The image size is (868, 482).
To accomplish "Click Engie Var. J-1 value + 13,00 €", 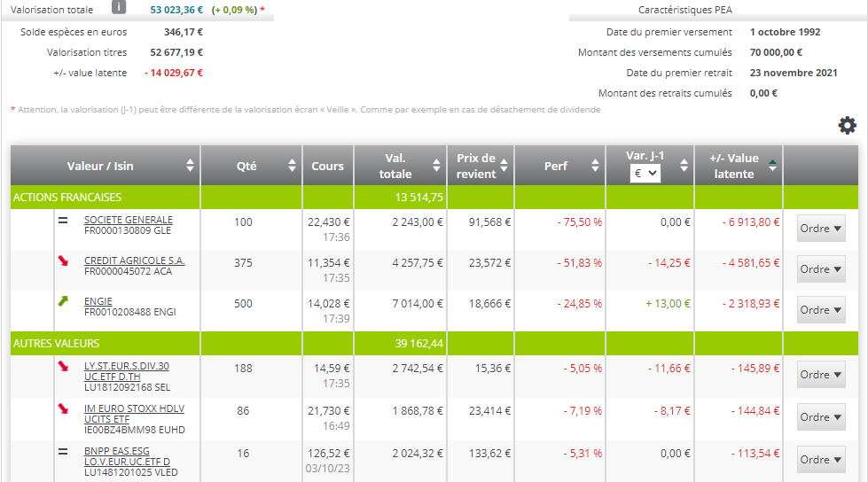I will click(668, 304).
